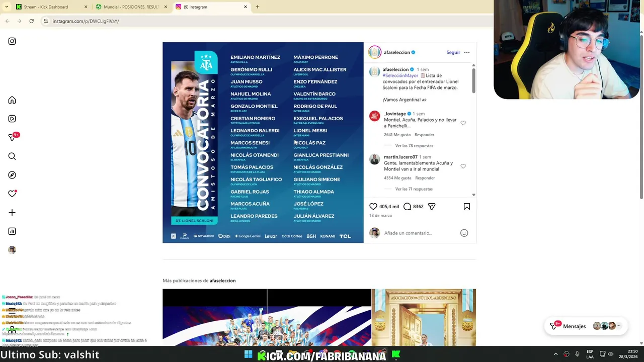This screenshot has width=644, height=362.
Task: Click the comments panel scrollbar thumb
Action: click(473, 80)
